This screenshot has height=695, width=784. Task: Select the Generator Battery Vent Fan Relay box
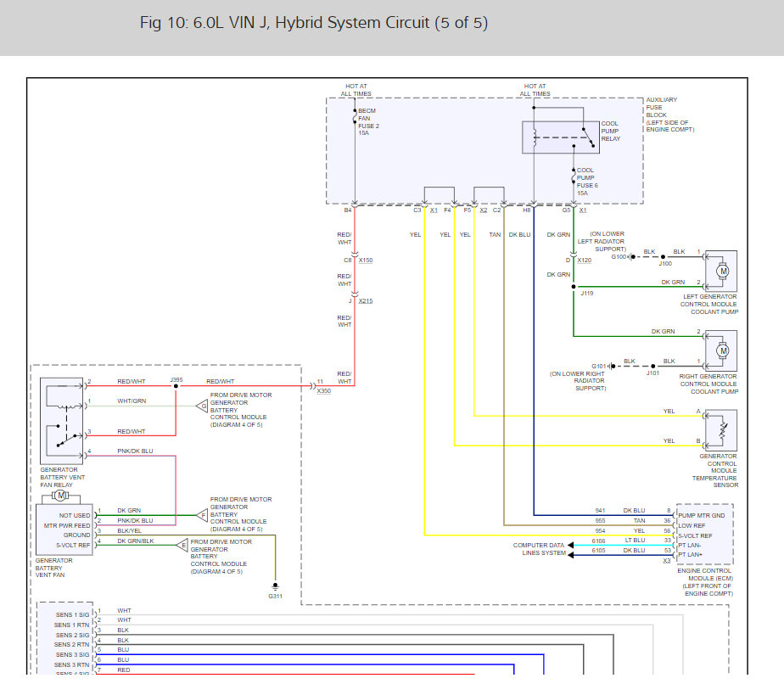61,421
